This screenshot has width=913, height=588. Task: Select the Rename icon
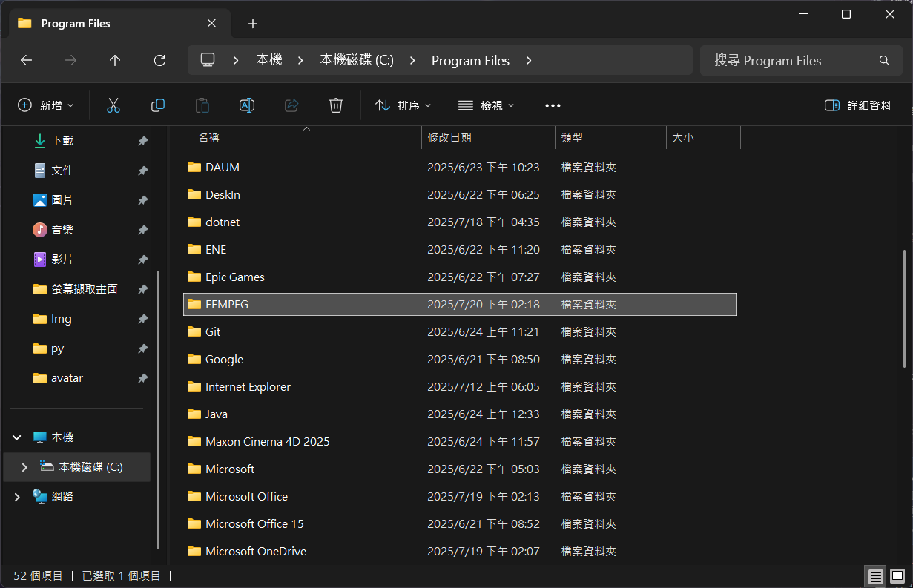[247, 105]
